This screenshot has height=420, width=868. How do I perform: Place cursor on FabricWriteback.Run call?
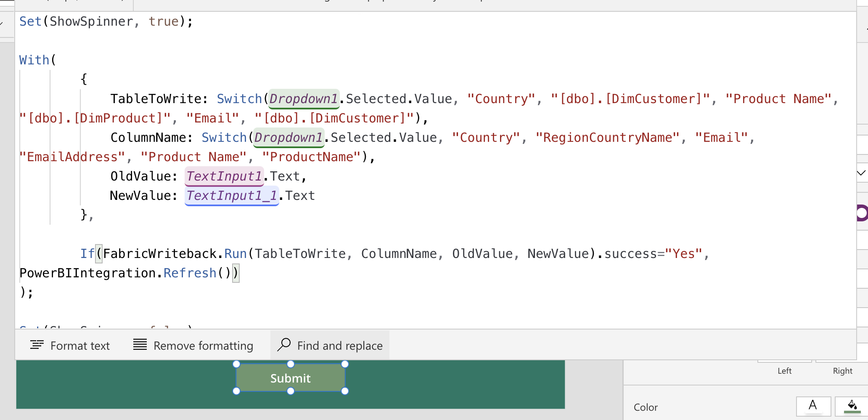(175, 254)
